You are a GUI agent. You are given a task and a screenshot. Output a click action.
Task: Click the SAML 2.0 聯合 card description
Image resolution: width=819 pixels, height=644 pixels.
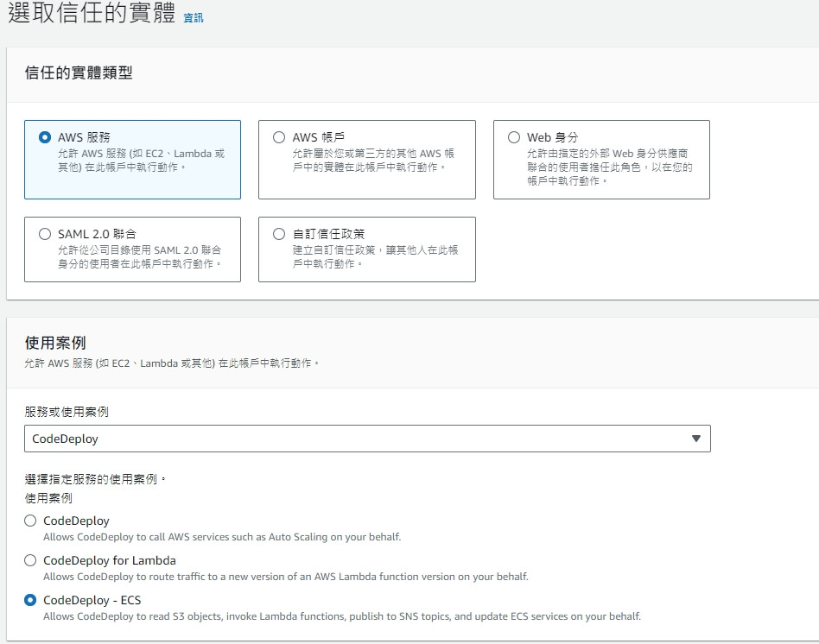pyautogui.click(x=139, y=256)
